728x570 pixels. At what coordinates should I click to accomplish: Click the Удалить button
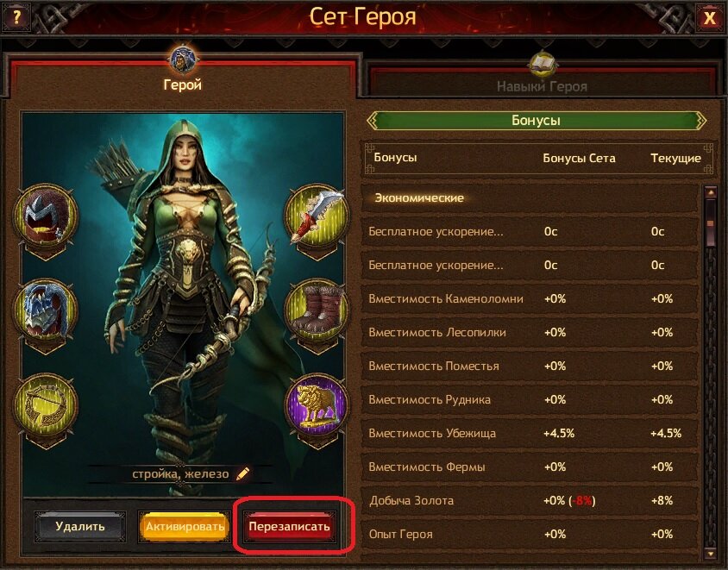(80, 526)
